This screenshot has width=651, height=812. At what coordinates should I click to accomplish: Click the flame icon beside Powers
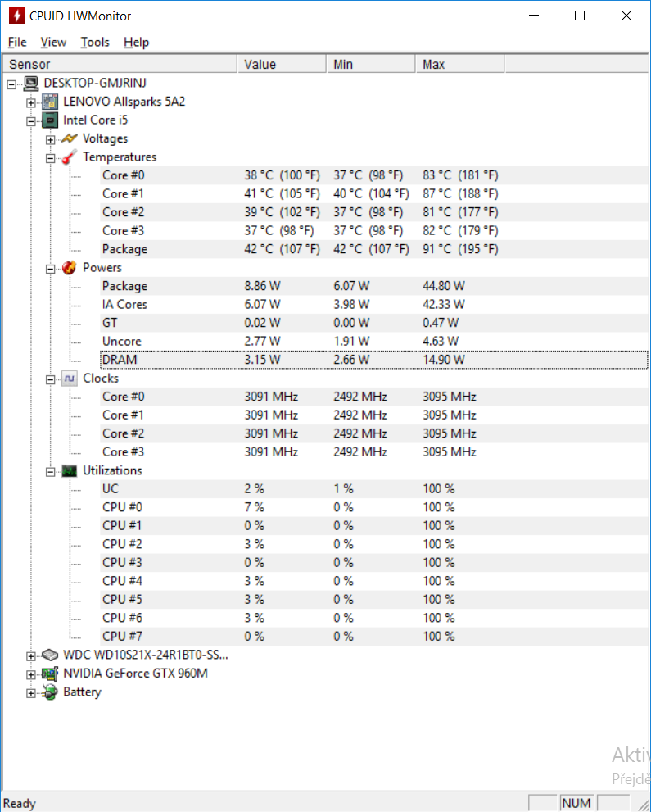pos(70,268)
